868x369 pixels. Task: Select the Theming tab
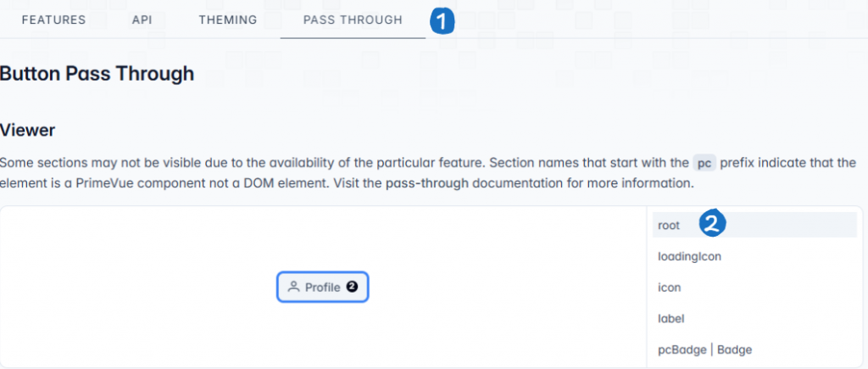click(227, 20)
